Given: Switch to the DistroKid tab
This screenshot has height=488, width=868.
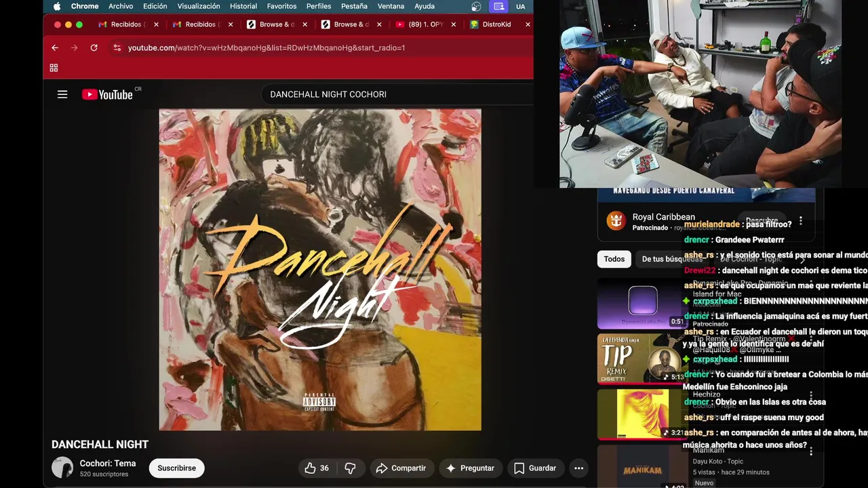Looking at the screenshot, I should click(496, 24).
